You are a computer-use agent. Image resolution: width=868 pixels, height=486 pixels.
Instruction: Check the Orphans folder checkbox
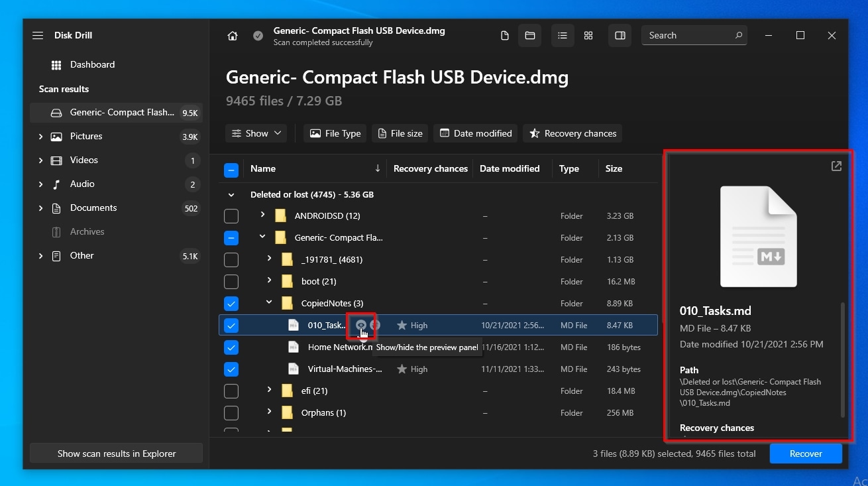click(231, 413)
